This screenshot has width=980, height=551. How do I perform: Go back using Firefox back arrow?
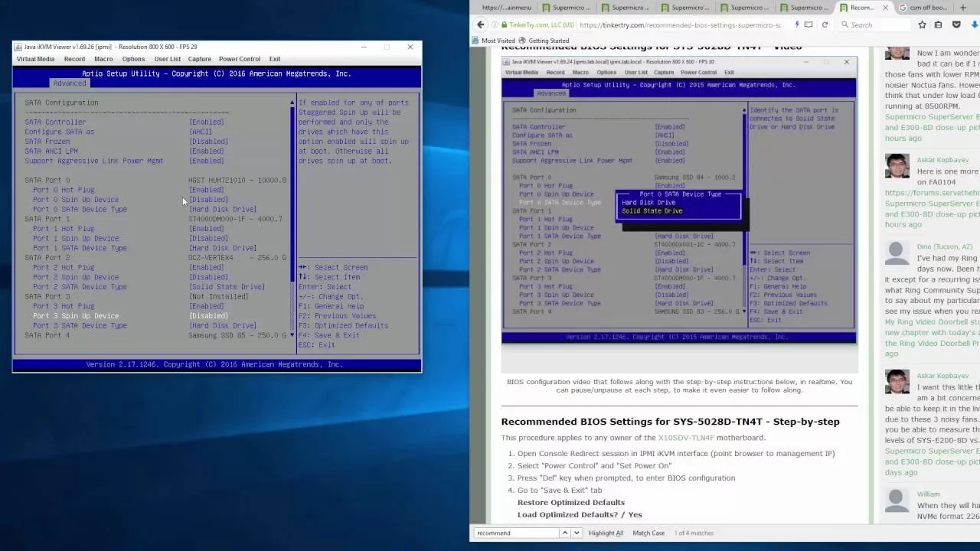pos(481,24)
